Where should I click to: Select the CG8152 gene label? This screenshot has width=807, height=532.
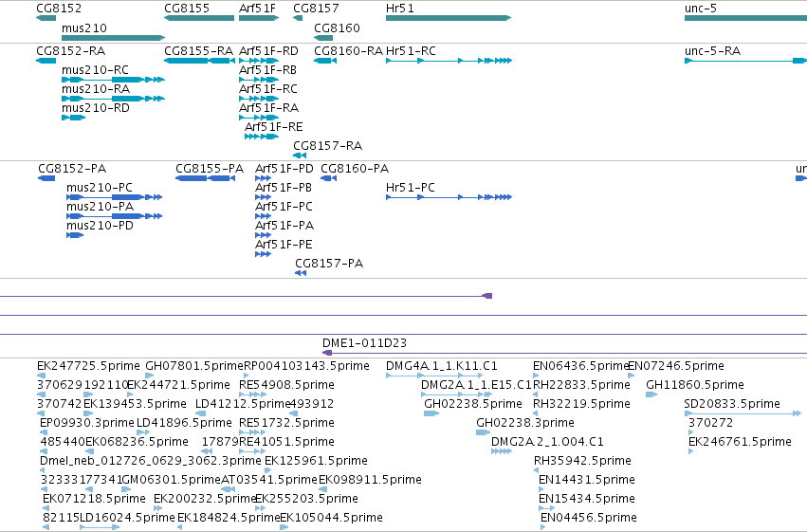[59, 9]
